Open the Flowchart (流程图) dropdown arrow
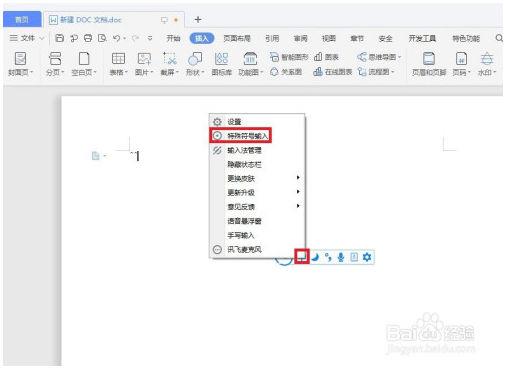This screenshot has height=369, width=506. click(392, 72)
